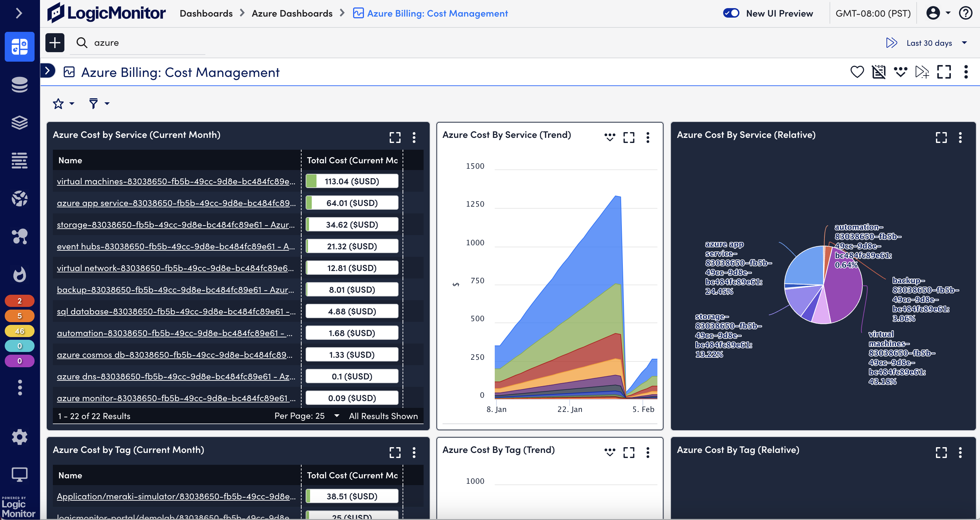Open the virtual machines cost link

point(176,182)
